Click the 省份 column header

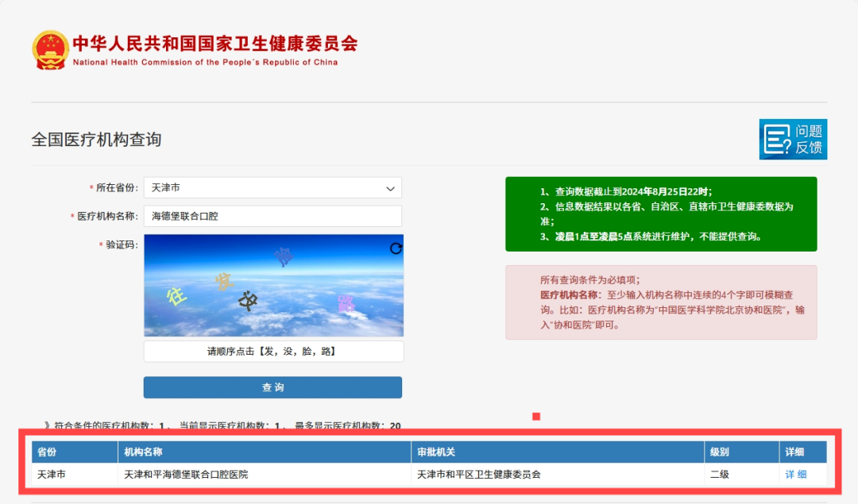pos(47,452)
